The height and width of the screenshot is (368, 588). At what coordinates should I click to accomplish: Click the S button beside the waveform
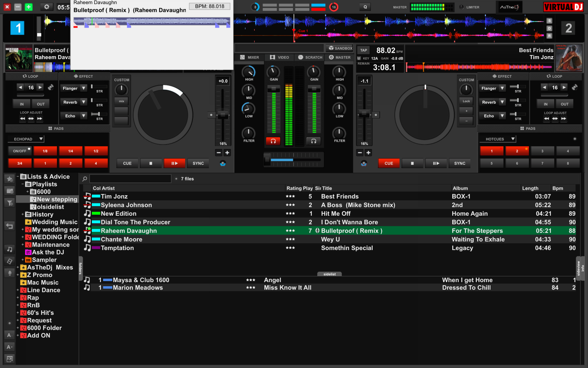point(549,21)
